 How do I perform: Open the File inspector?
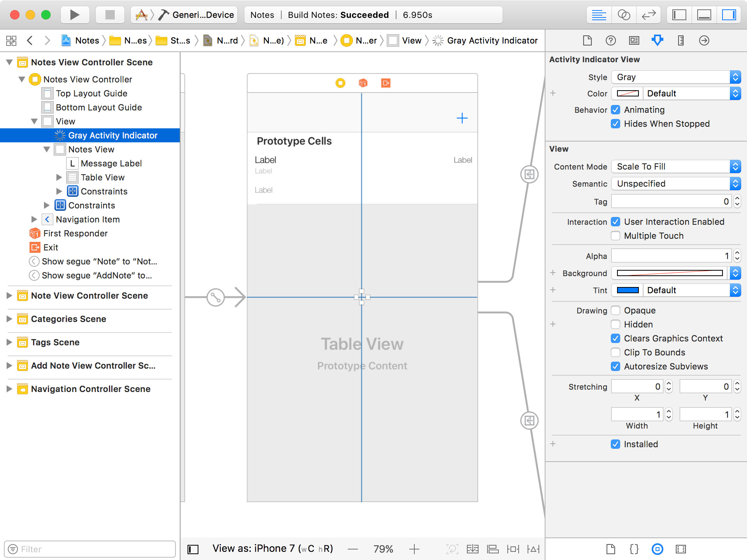coord(587,40)
